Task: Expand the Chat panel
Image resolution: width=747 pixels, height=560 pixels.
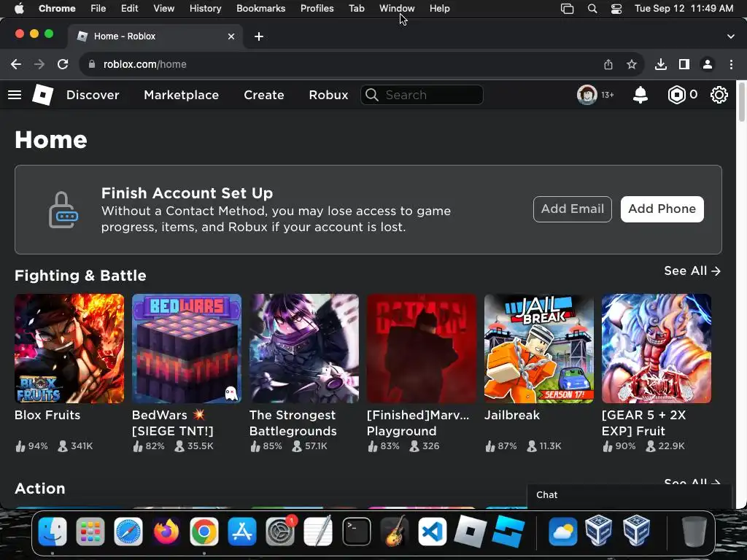Action: (x=629, y=495)
